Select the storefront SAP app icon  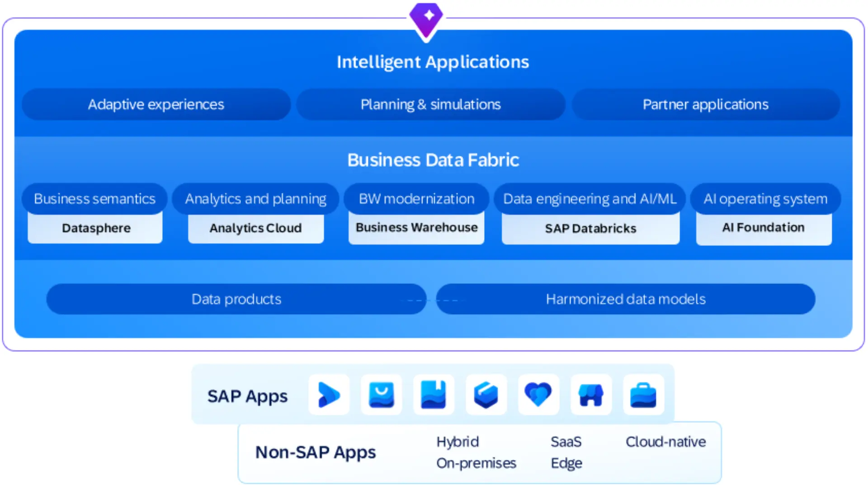[x=591, y=395]
